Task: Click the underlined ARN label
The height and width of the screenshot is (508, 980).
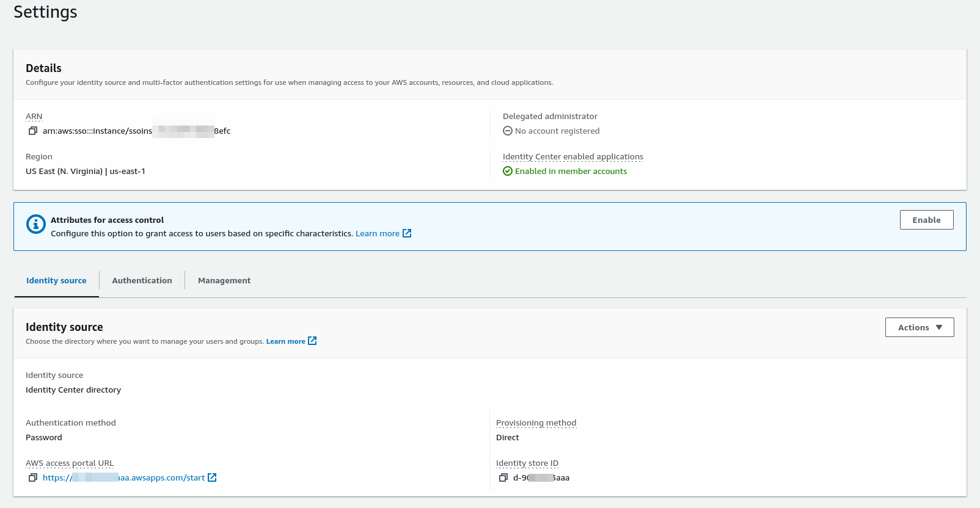Action: [34, 117]
